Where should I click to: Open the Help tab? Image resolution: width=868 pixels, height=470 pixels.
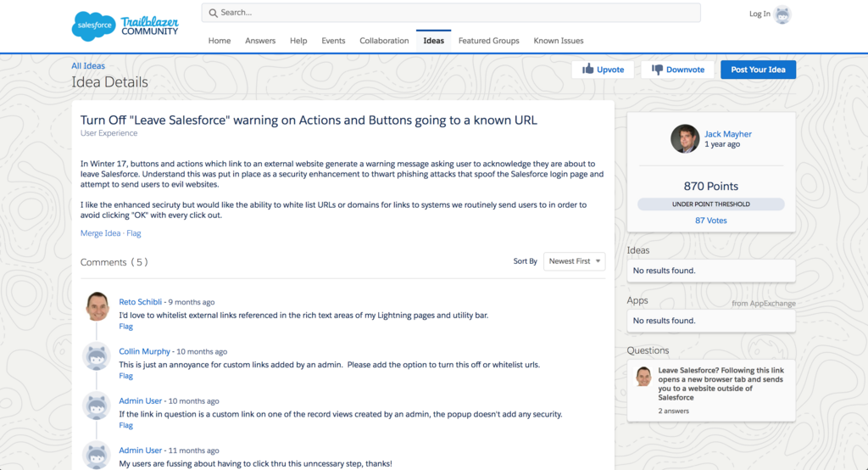point(298,41)
